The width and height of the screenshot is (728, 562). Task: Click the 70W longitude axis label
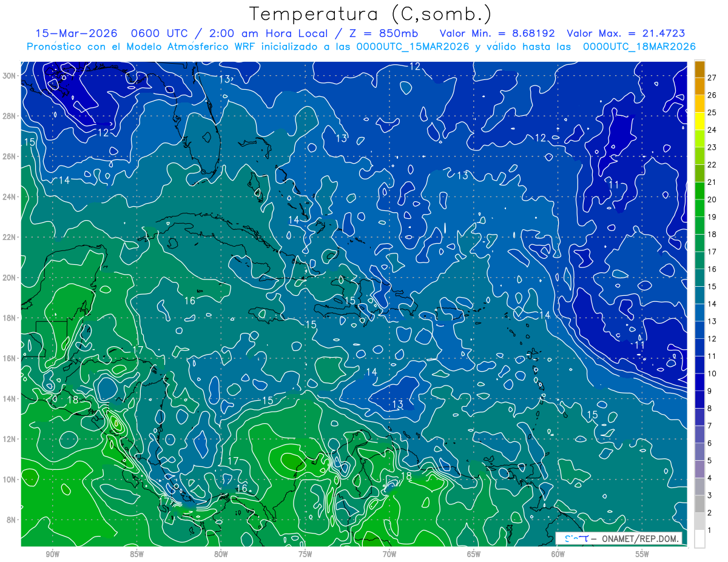(x=389, y=554)
